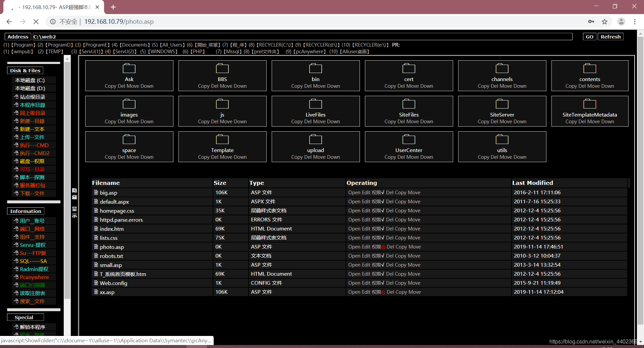
Task: Open the cert folder icon
Action: coord(409,69)
